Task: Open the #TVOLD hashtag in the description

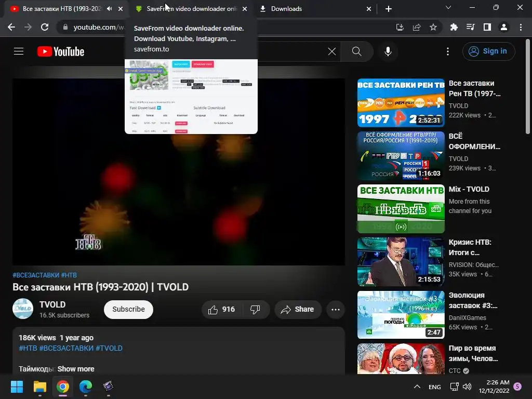Action: point(109,348)
